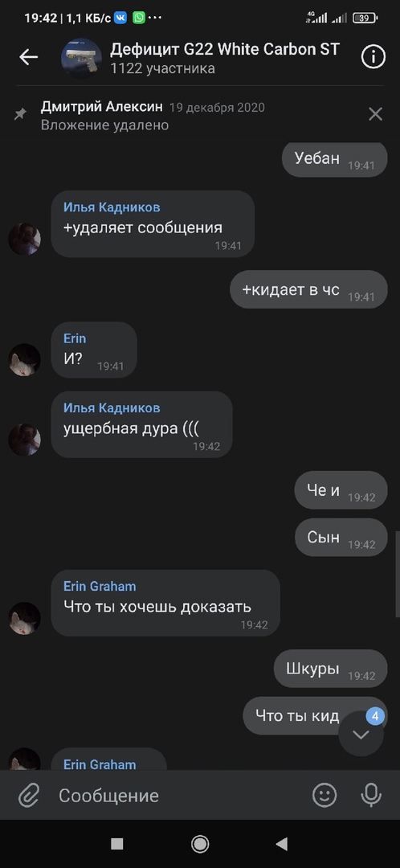This screenshot has width=400, height=868.
Task: Open the chat title Дефицит G22 White Carbon ST
Action: point(225,49)
